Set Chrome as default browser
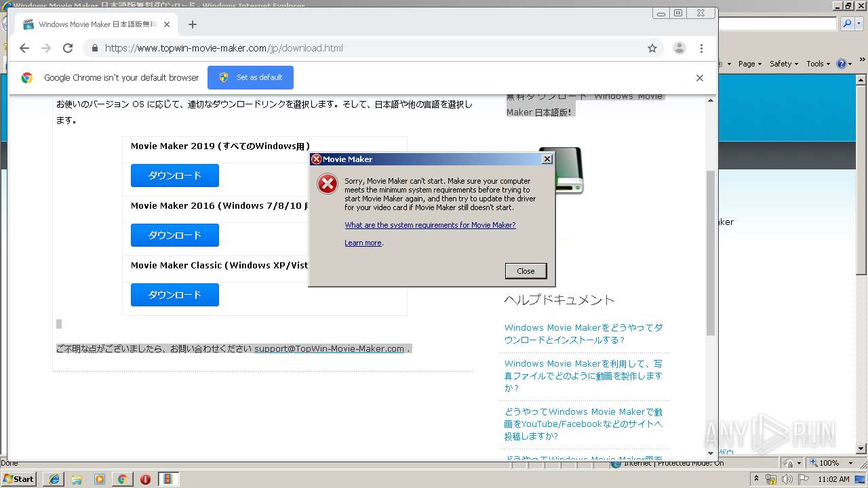868x488 pixels. 250,77
